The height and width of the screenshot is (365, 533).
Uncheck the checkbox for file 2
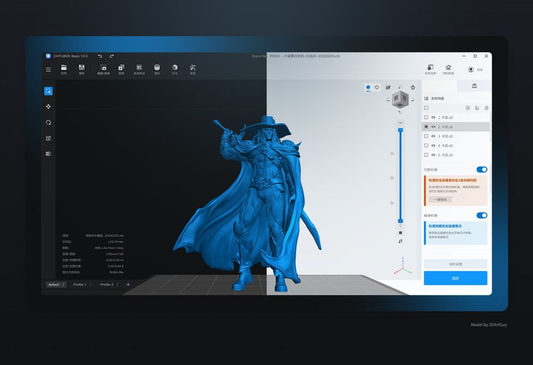click(426, 127)
